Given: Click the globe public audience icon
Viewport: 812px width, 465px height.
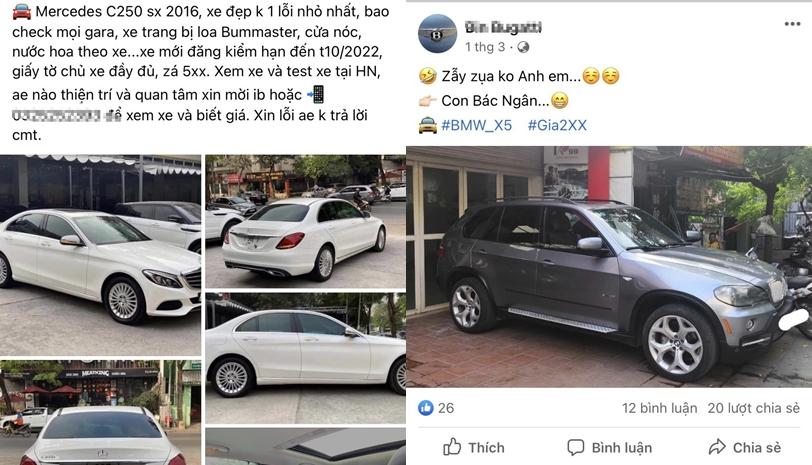Looking at the screenshot, I should [524, 47].
